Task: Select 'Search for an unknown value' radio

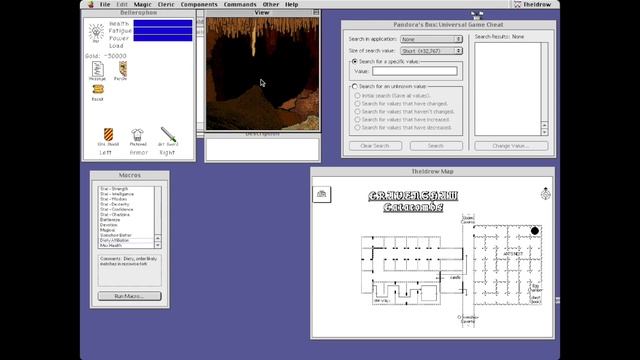Action: pos(355,87)
